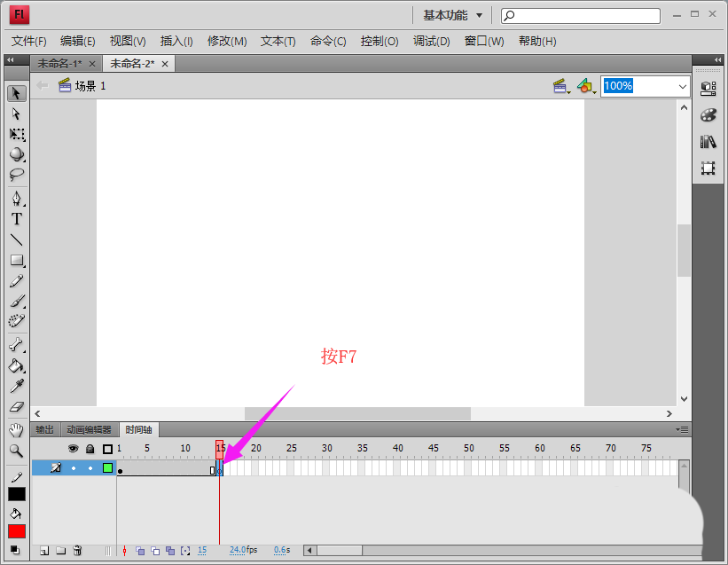This screenshot has width=728, height=565.
Task: Click the New Folder icon
Action: (61, 551)
